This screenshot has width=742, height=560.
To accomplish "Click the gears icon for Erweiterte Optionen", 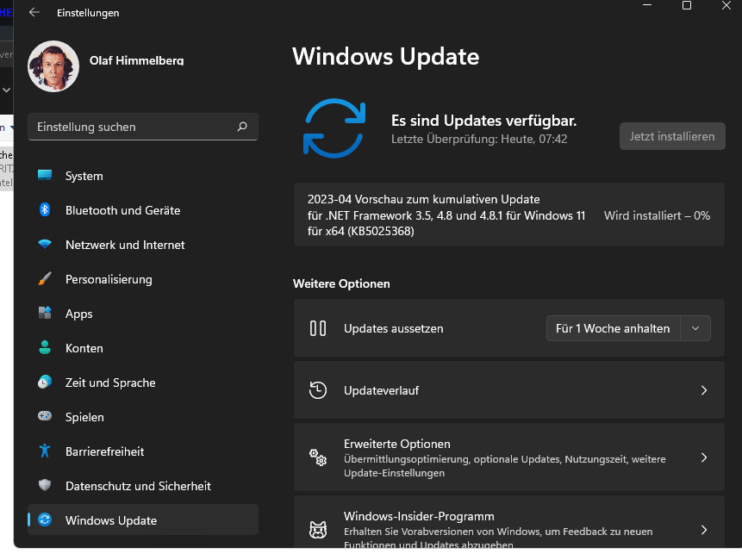I will 318,457.
